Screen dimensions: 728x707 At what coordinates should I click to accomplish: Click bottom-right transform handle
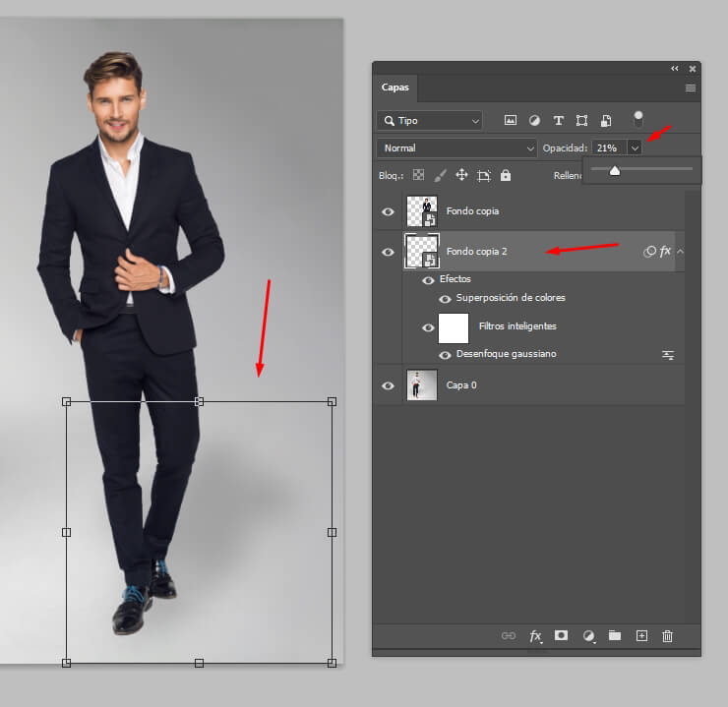pyautogui.click(x=332, y=663)
